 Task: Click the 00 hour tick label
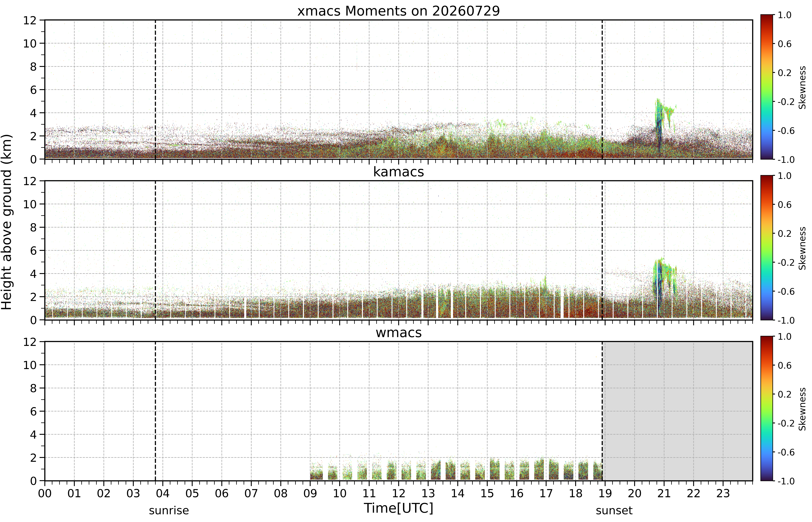point(45,493)
